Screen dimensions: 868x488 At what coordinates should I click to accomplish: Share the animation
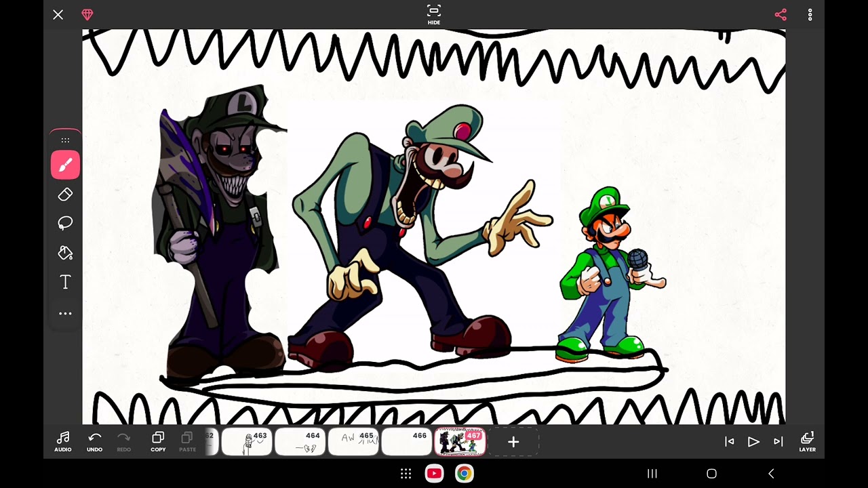click(x=781, y=14)
